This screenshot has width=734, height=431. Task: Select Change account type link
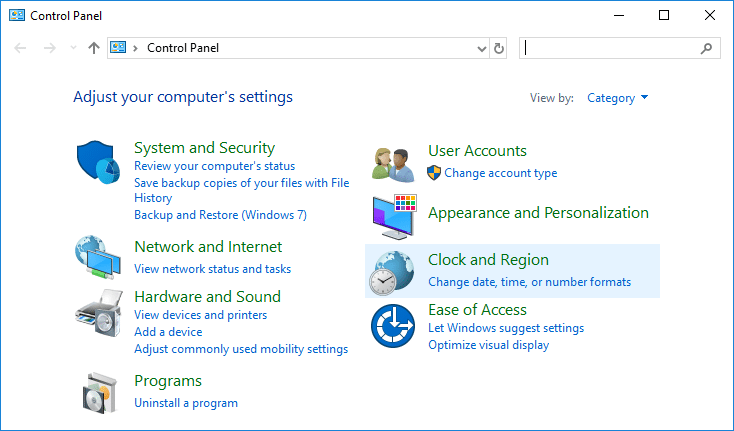pos(500,173)
